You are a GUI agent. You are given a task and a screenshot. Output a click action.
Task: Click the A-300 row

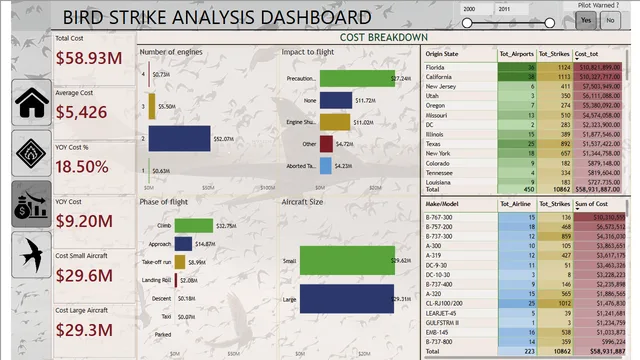[x=524, y=246]
